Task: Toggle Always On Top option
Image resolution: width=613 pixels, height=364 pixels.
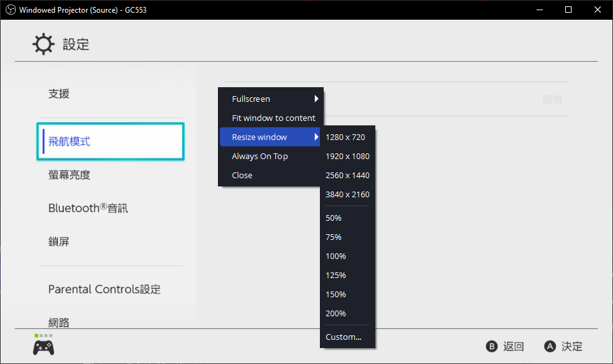Action: tap(270, 156)
